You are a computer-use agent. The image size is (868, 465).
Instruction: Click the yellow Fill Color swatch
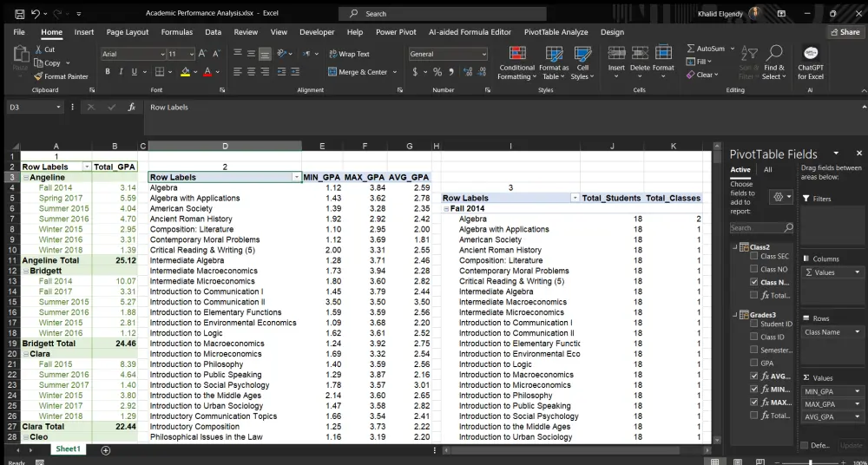(185, 72)
